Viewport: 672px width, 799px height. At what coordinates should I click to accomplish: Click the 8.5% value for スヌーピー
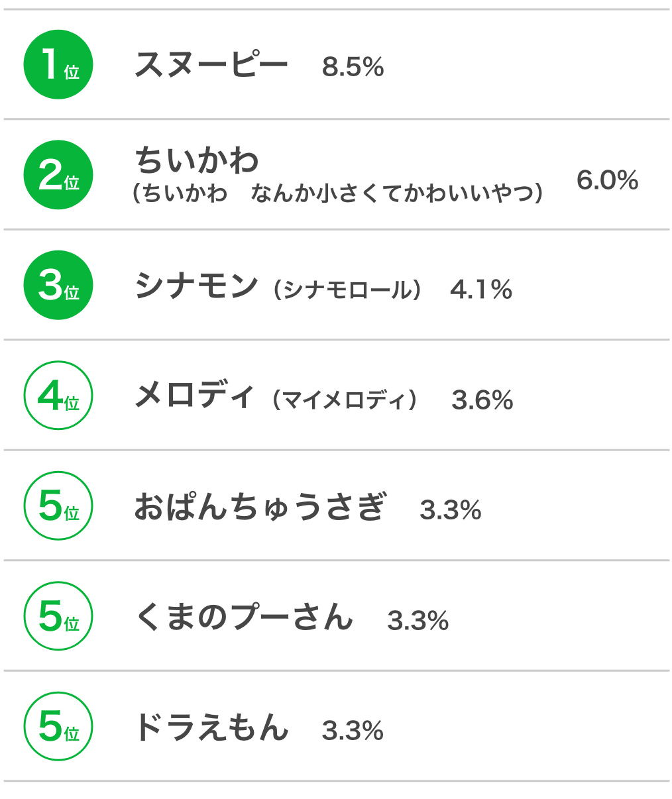click(353, 67)
